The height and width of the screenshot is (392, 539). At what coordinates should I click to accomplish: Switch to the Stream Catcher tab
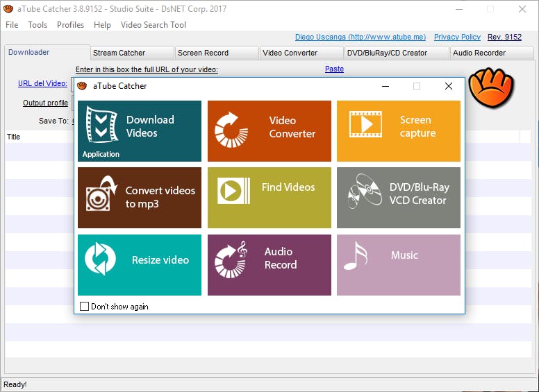point(133,53)
